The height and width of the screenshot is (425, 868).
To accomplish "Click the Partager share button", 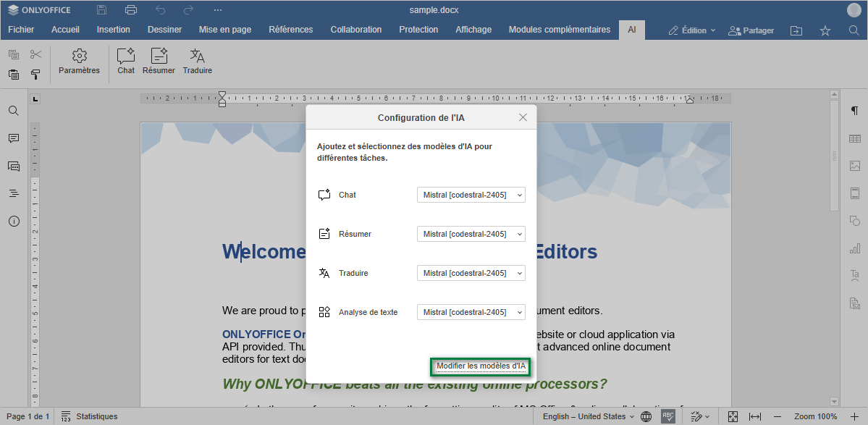I will (751, 30).
